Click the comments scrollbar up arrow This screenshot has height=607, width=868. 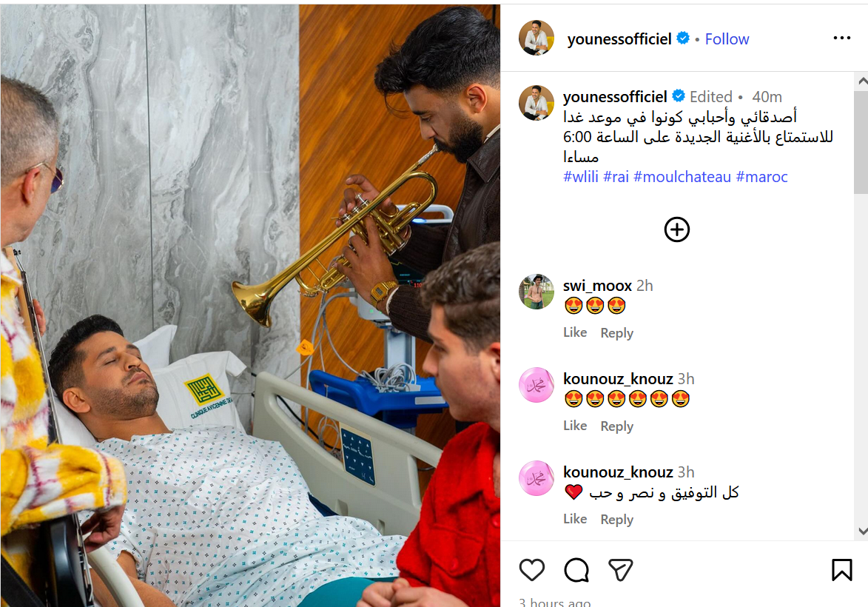click(x=862, y=81)
